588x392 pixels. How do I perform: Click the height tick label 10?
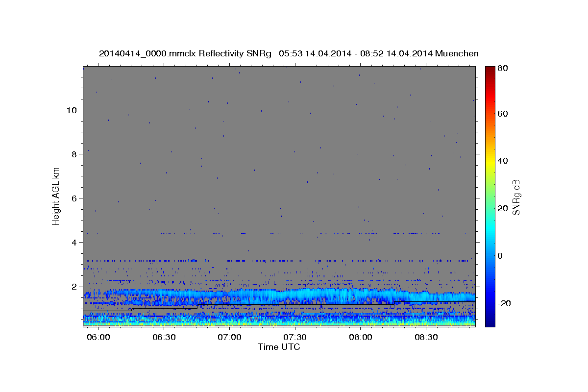[71, 110]
